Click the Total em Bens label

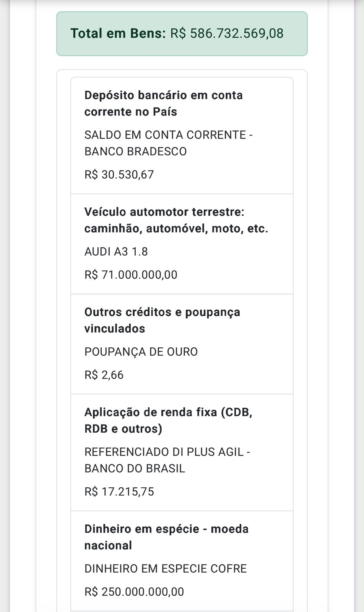tap(118, 33)
